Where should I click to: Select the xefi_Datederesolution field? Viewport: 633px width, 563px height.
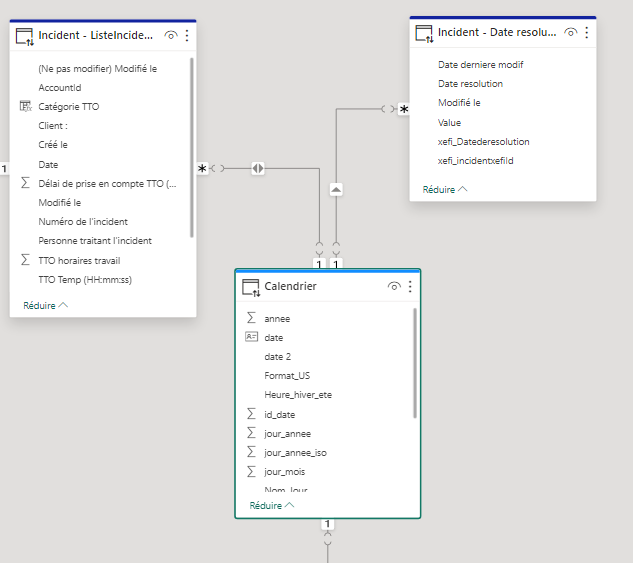tap(484, 142)
